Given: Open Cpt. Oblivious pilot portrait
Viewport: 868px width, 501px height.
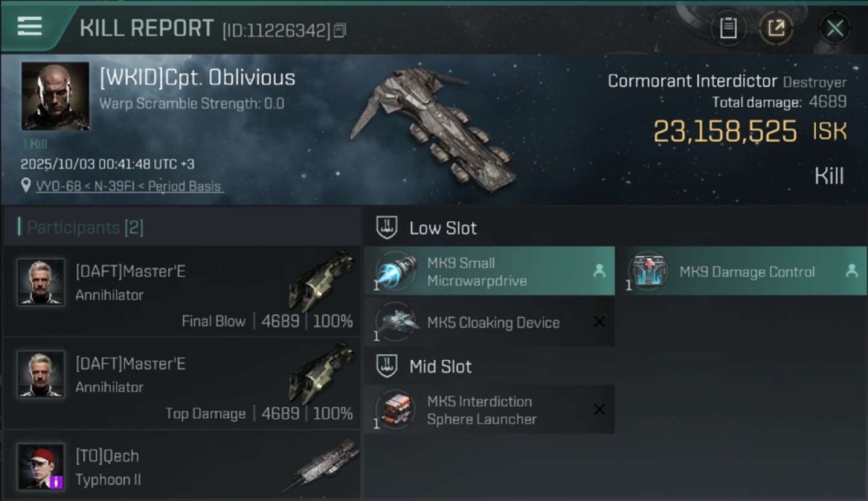Looking at the screenshot, I should (x=55, y=96).
